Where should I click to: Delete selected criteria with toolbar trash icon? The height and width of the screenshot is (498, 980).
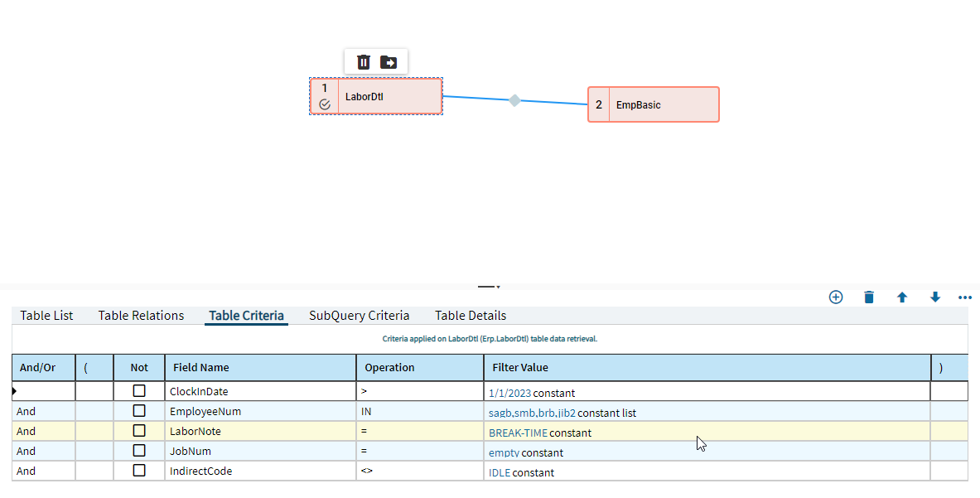[x=869, y=297]
